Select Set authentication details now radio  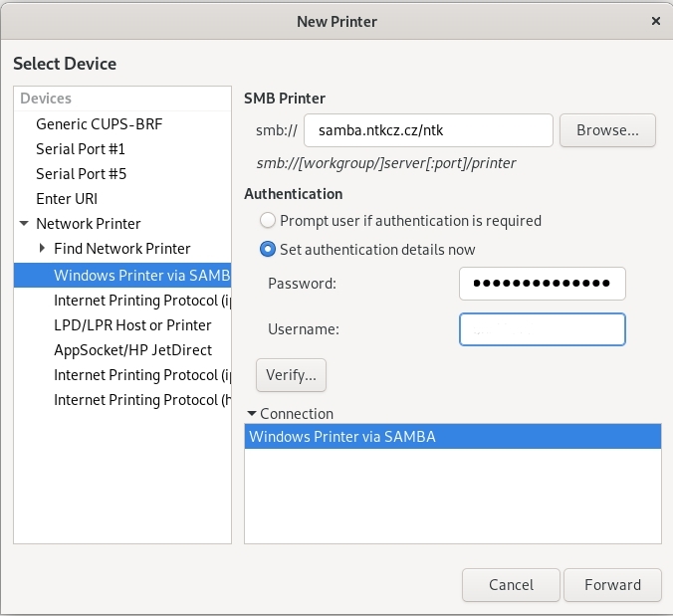pyautogui.click(x=267, y=250)
